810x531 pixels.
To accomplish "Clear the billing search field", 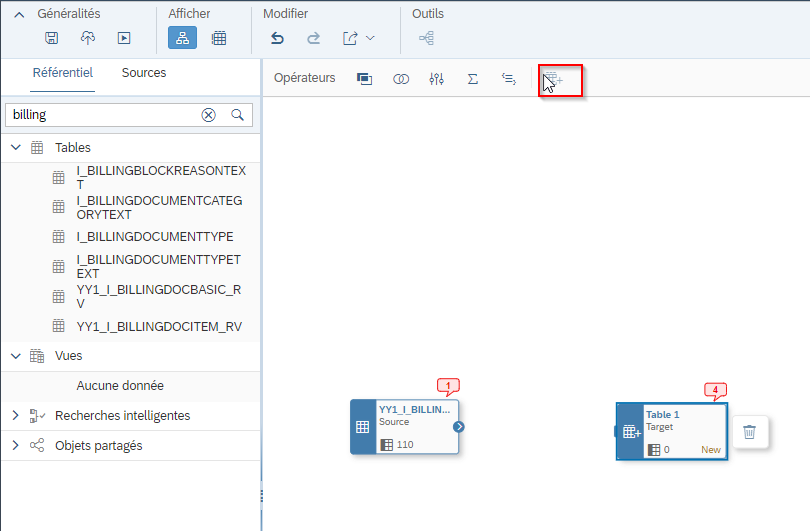I will 208,115.
